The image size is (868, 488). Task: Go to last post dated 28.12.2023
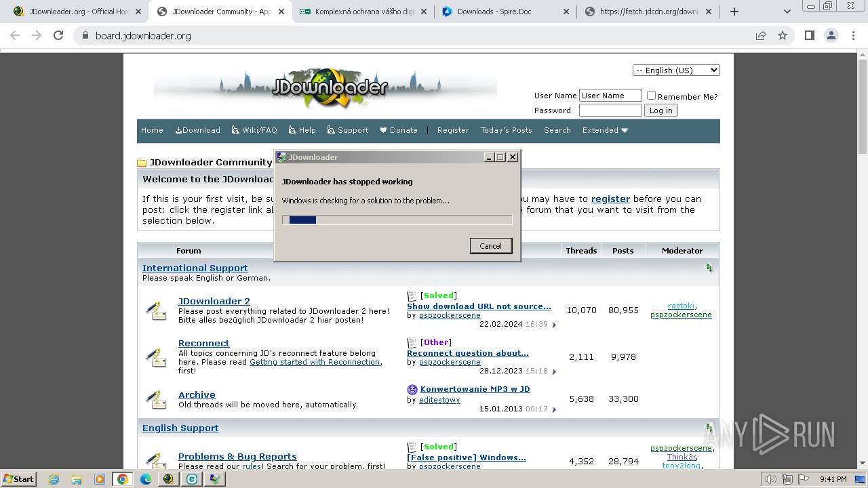click(554, 371)
